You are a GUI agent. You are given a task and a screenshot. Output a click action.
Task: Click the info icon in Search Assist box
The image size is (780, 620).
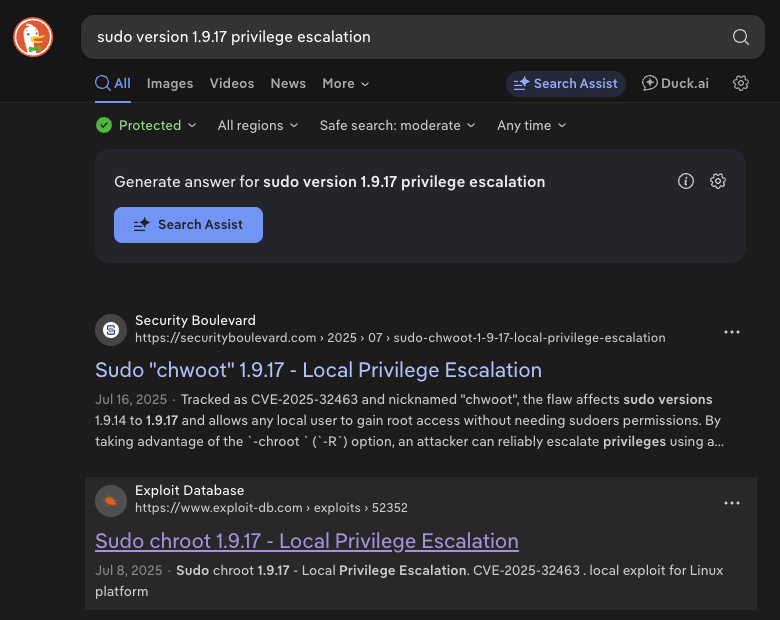686,181
